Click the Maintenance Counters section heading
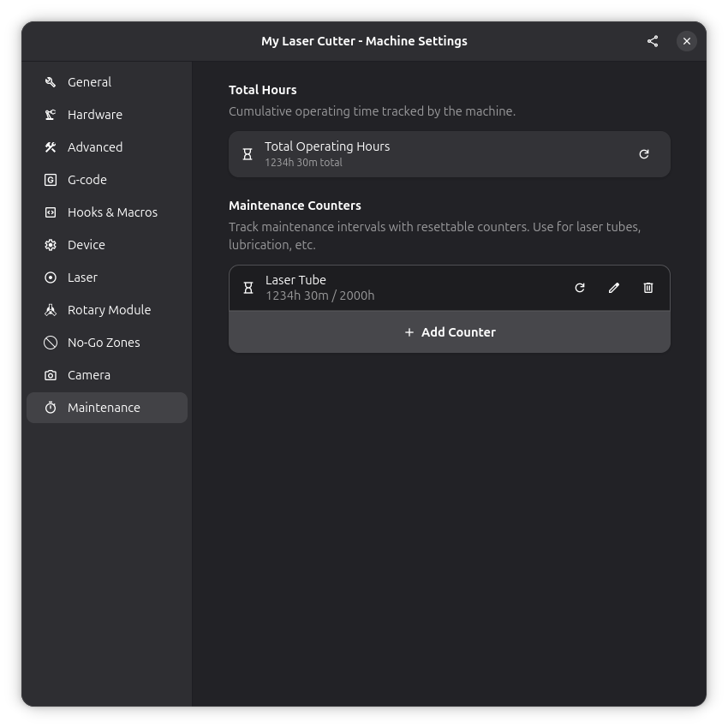728x728 pixels. click(x=295, y=206)
